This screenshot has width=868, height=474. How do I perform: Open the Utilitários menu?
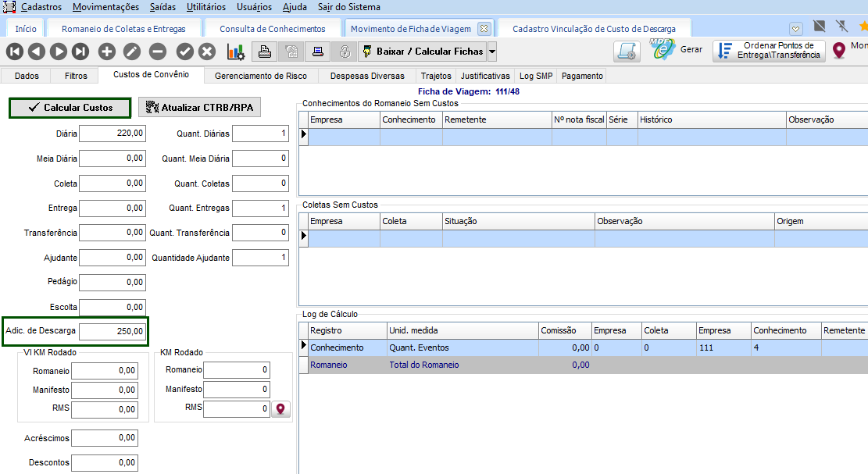click(x=206, y=7)
